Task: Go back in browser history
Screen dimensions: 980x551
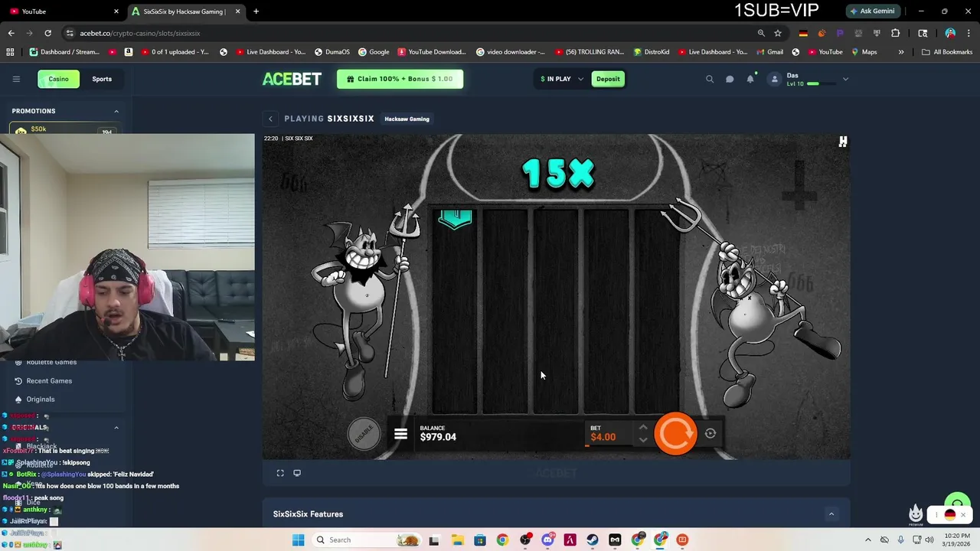Action: [x=11, y=33]
